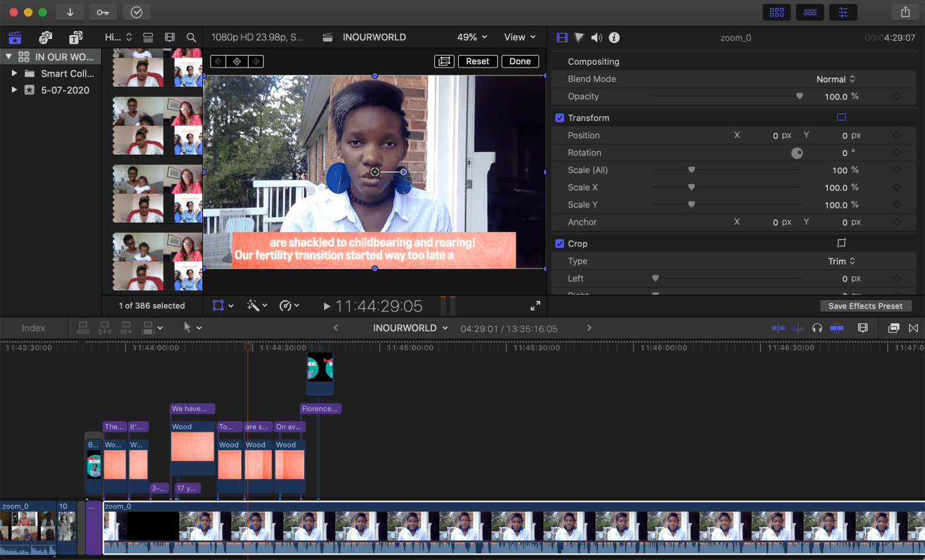The width and height of the screenshot is (925, 560).
Task: Open the Titles and Generators sidebar
Action: click(x=76, y=38)
